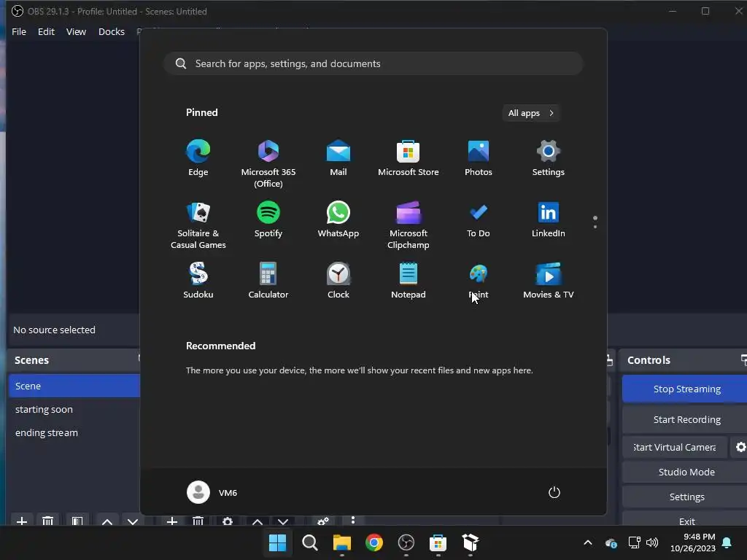The width and height of the screenshot is (747, 560).
Task: Open OBS Docks menu
Action: point(112,31)
